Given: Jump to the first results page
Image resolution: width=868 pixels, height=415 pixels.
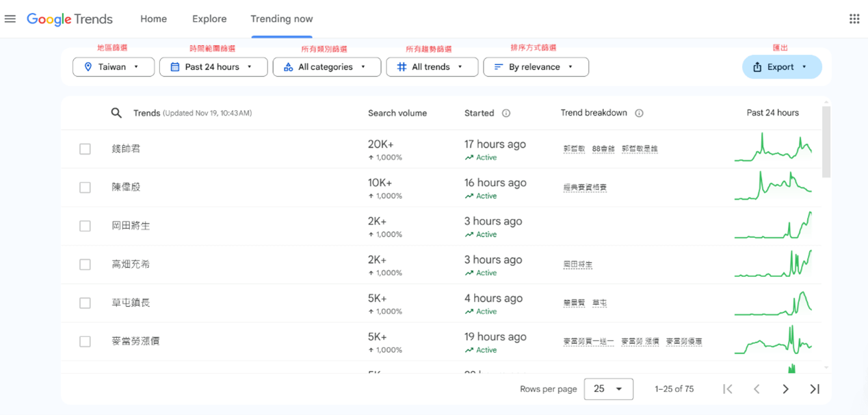Looking at the screenshot, I should [728, 389].
